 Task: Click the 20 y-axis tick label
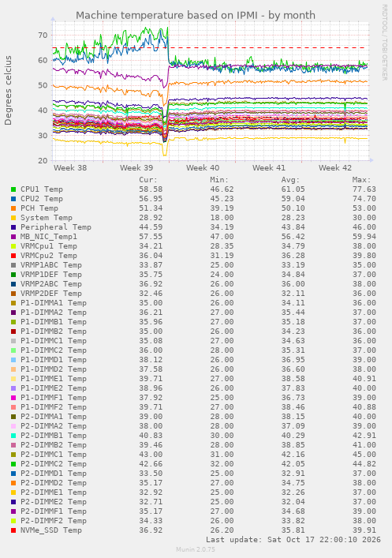pos(43,160)
